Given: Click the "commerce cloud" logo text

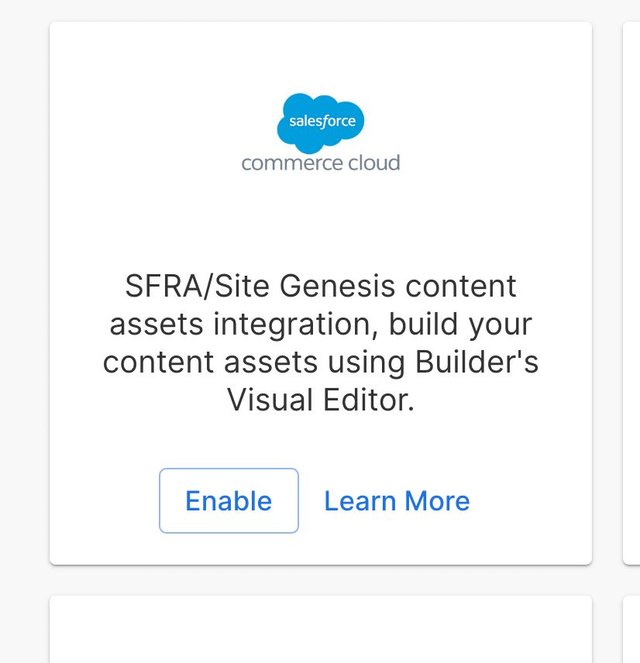Looking at the screenshot, I should click(x=320, y=163).
